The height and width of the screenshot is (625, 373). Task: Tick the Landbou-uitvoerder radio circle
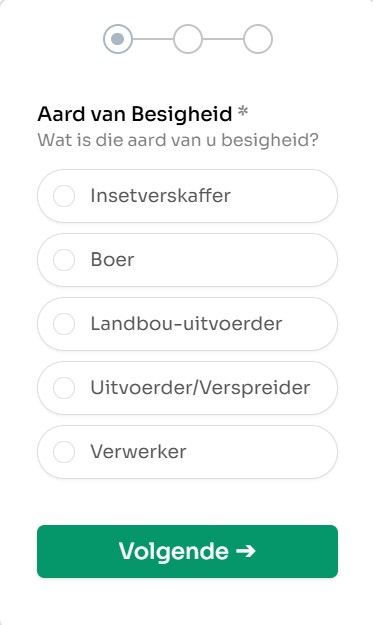point(64,324)
